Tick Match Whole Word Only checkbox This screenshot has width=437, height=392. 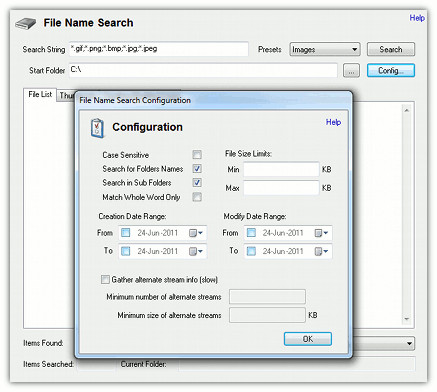tap(197, 197)
